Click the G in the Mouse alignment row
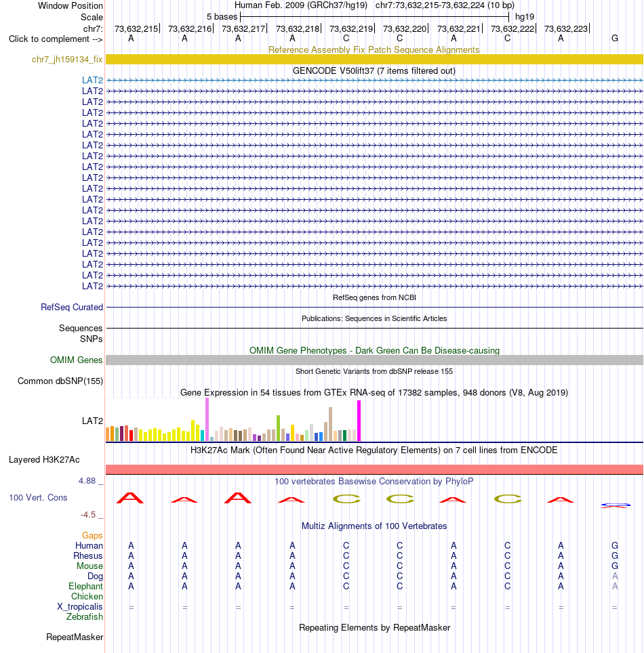The width and height of the screenshot is (644, 653). 614,566
